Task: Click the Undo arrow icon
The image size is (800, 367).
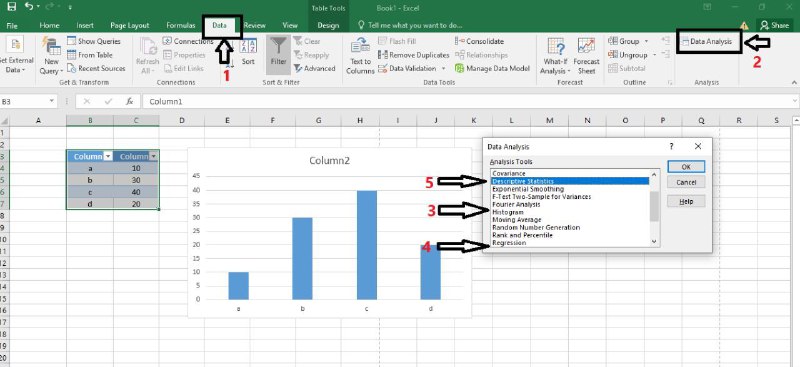Action: click(30, 7)
